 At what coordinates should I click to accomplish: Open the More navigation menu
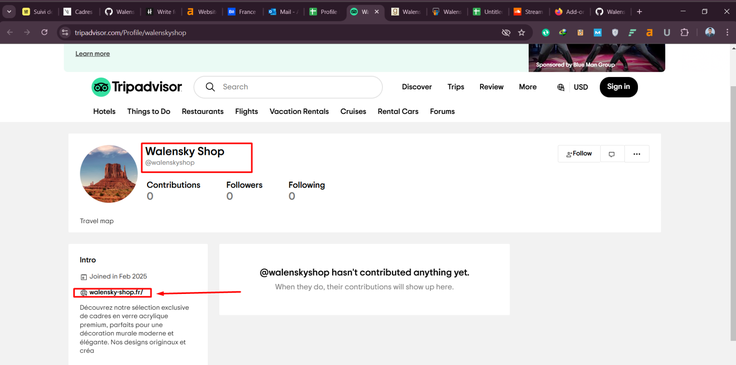click(x=528, y=87)
